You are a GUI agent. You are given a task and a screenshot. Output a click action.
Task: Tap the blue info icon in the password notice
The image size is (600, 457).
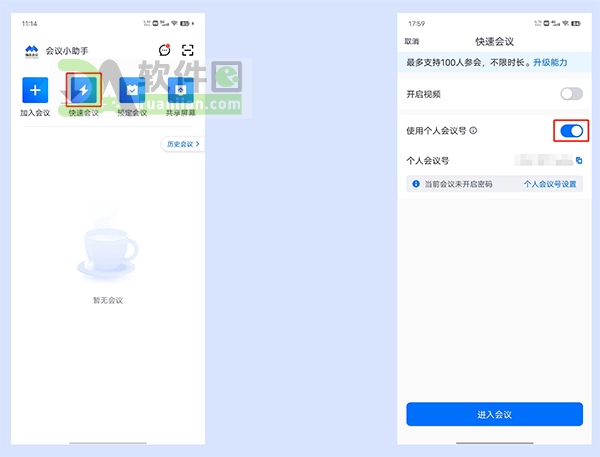(416, 184)
